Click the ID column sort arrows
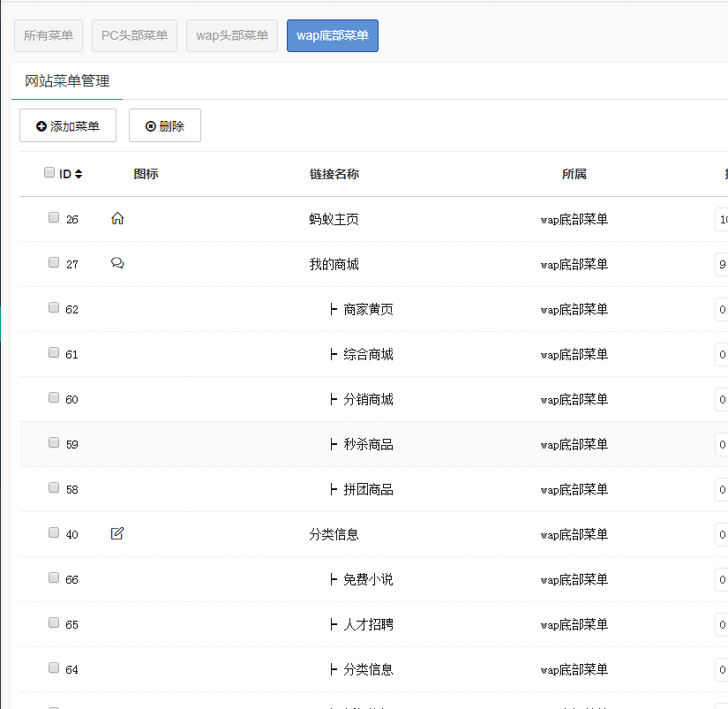 pyautogui.click(x=79, y=174)
